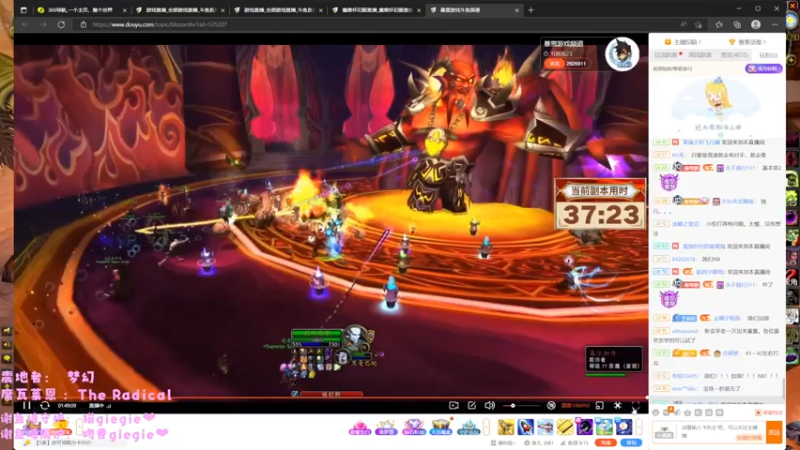Select the 钻粉 tab in chat panel

click(x=768, y=55)
